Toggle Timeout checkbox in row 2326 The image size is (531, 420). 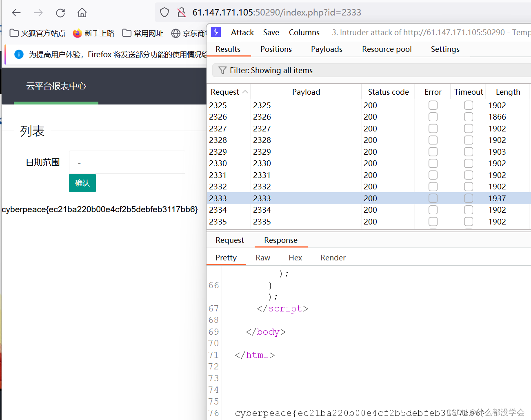point(469,117)
